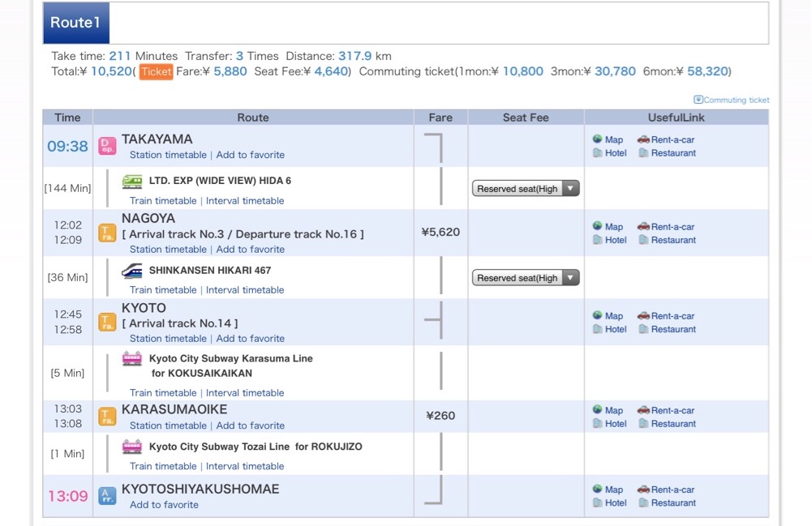Select the Route1 tab
The height and width of the screenshot is (526, 812).
point(75,23)
